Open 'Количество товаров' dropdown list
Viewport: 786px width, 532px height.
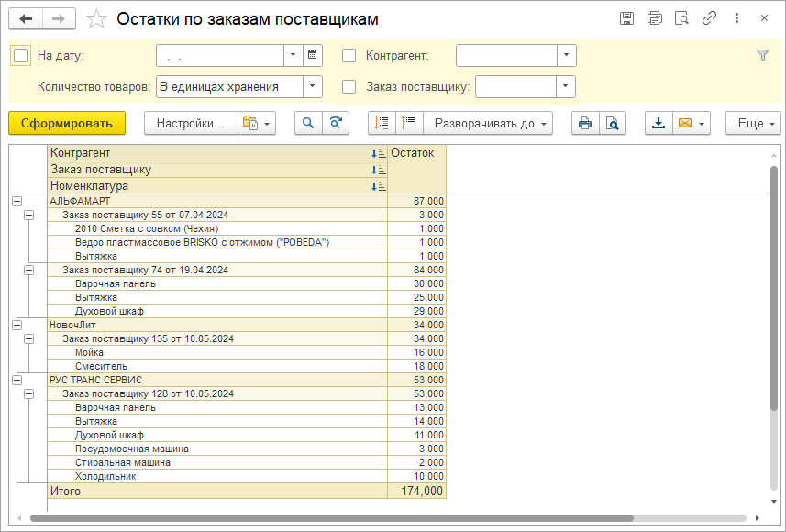[x=313, y=87]
